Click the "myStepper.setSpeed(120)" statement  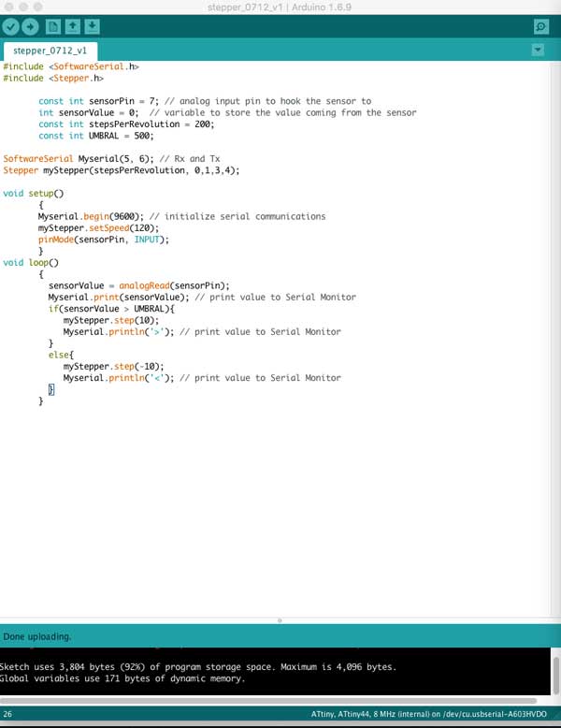tap(98, 228)
